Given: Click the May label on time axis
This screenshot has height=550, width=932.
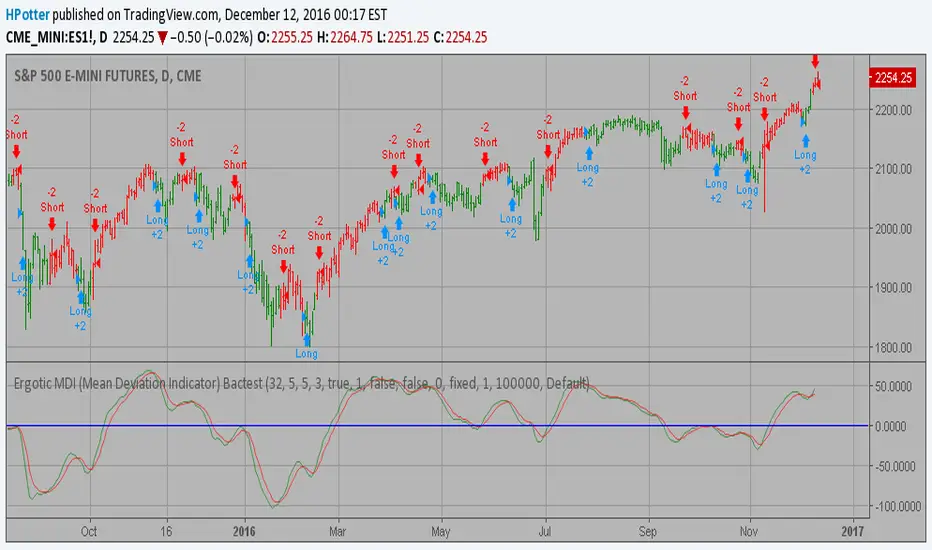Looking at the screenshot, I should (440, 531).
